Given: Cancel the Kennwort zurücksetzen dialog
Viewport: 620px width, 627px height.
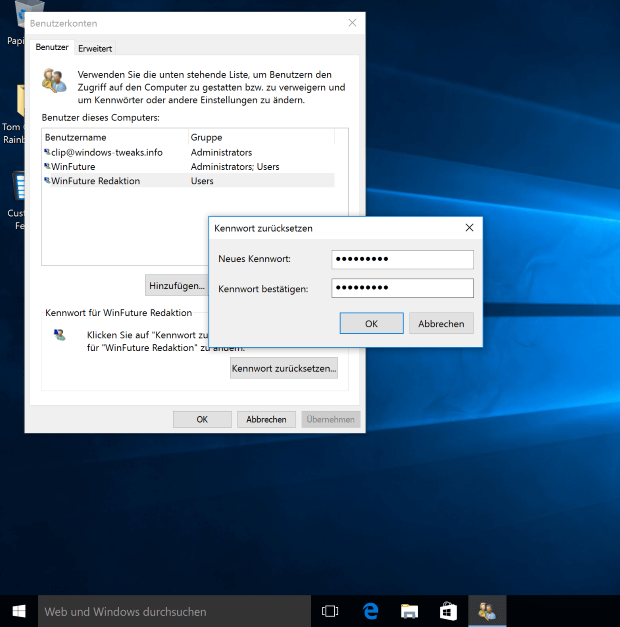Looking at the screenshot, I should point(441,323).
